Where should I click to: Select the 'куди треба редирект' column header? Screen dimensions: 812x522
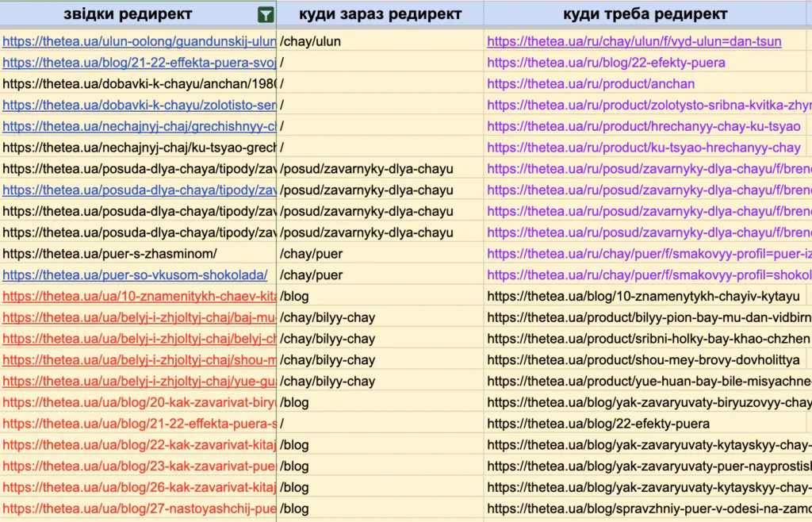click(645, 14)
